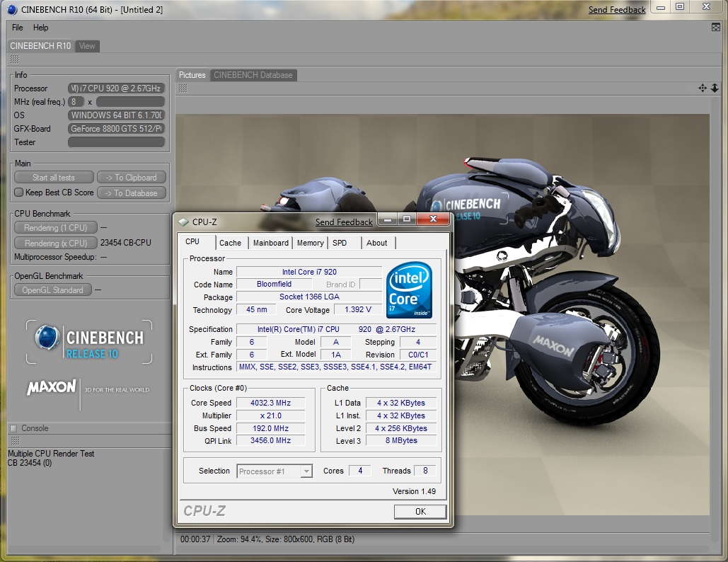Viewport: 728px width, 562px height.
Task: Click the grip handle under the Pictures tab
Action: tap(183, 88)
